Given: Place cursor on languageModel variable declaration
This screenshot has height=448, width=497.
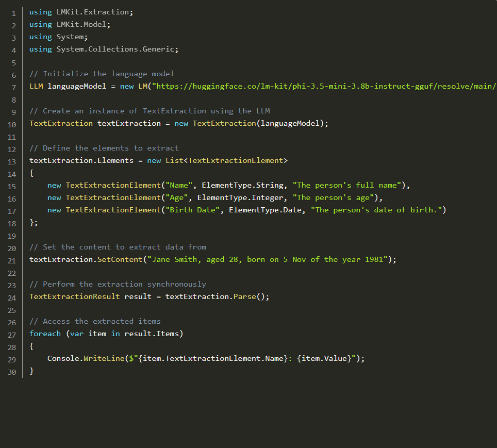Looking at the screenshot, I should tap(77, 86).
